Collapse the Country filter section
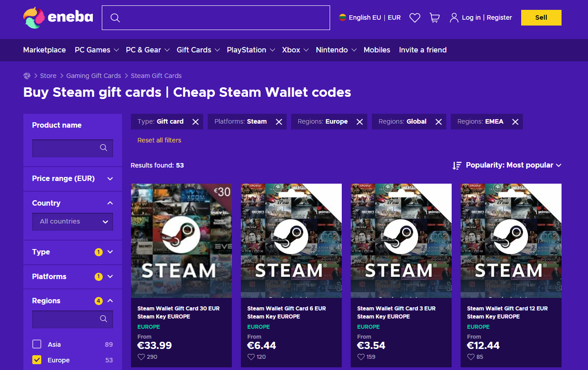The width and height of the screenshot is (588, 370). click(73, 203)
